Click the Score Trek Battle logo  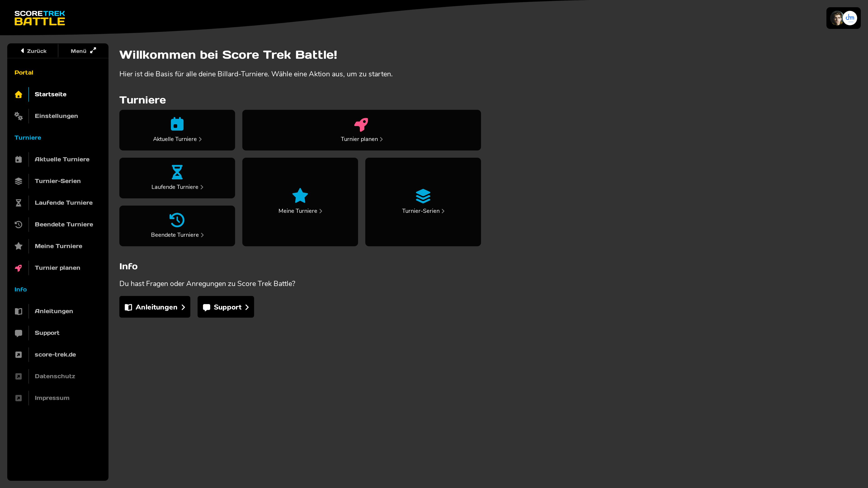(40, 18)
